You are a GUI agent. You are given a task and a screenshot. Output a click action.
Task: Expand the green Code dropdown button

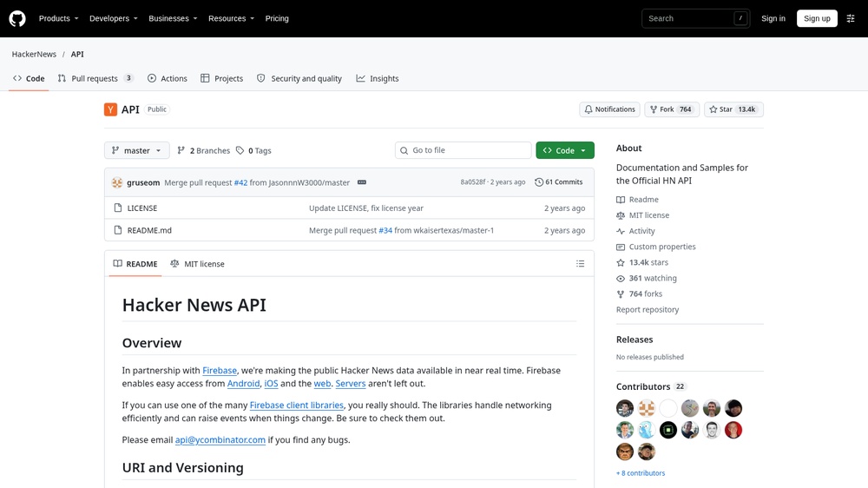[565, 150]
